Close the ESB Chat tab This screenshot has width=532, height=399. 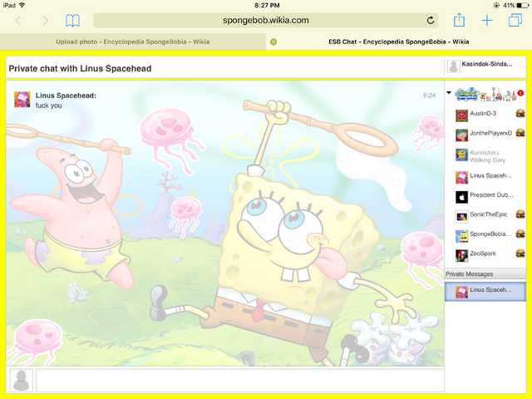pos(273,42)
